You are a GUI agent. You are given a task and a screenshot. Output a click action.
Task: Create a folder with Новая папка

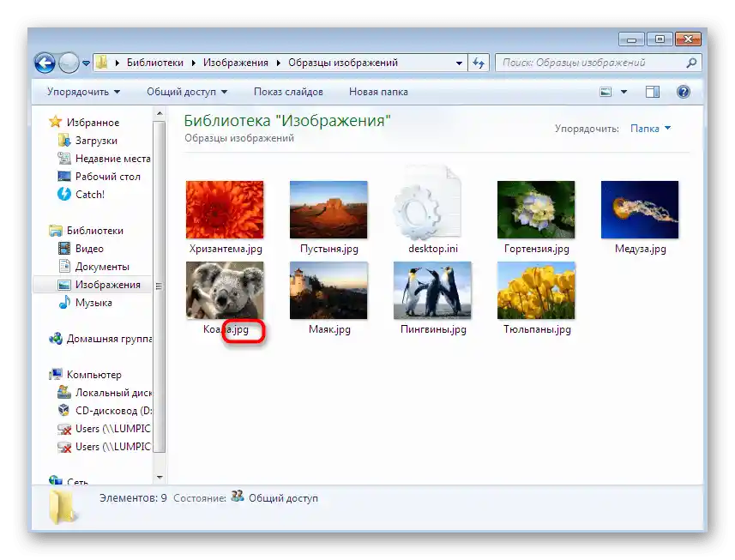378,92
